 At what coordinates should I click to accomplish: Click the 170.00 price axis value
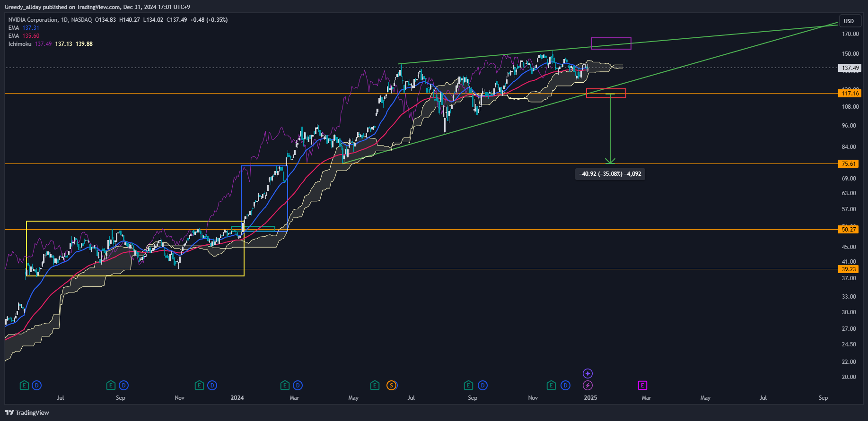tap(850, 34)
